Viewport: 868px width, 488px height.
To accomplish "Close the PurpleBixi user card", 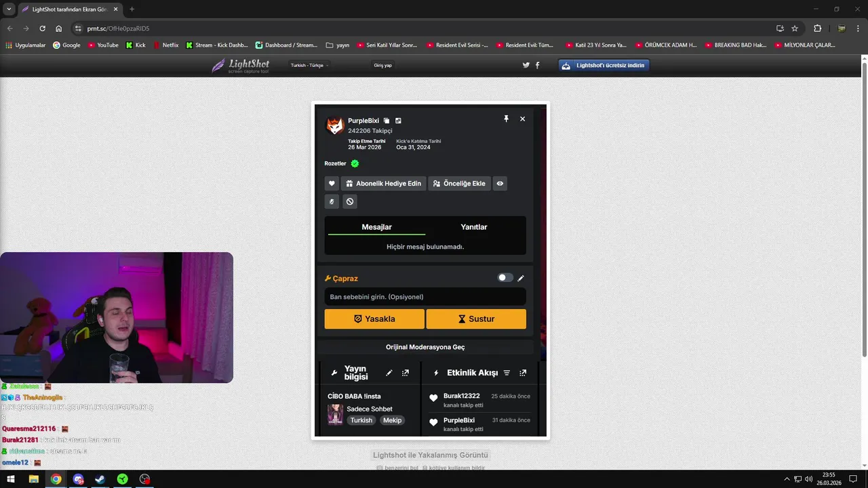I will coord(522,119).
